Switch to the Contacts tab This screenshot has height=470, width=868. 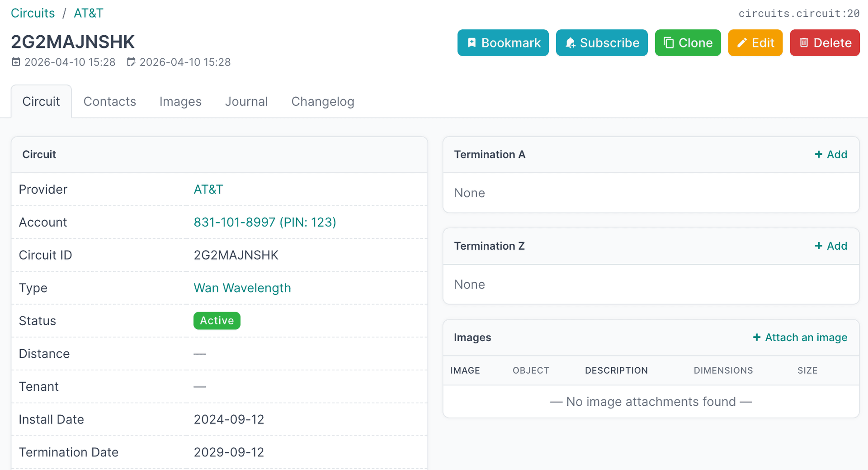[110, 102]
